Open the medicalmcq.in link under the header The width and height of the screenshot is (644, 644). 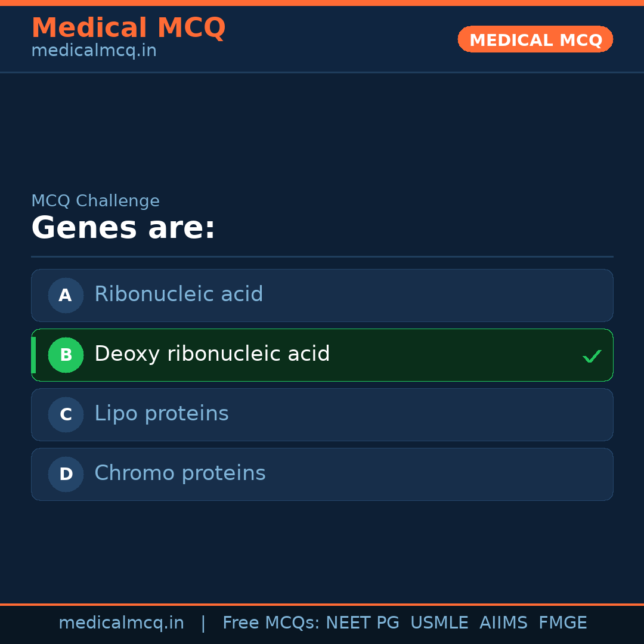[94, 51]
